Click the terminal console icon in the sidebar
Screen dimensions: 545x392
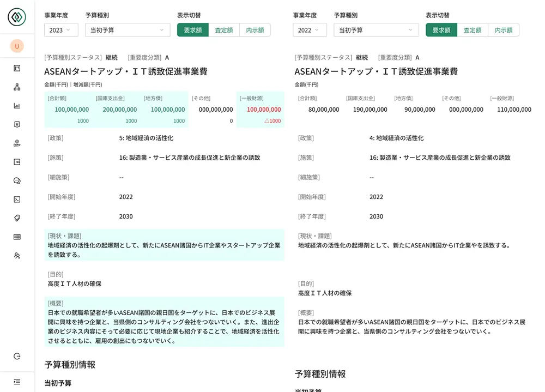[x=17, y=198]
